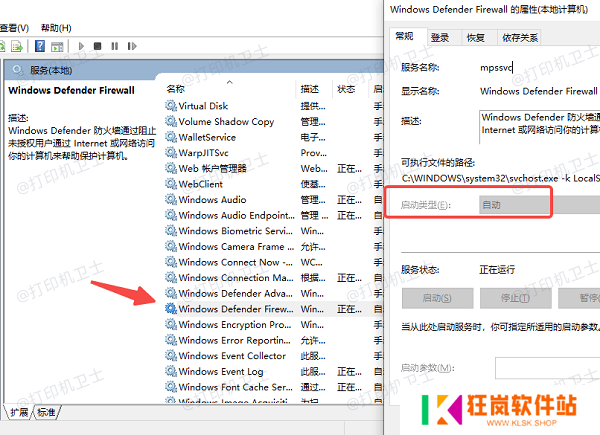Click Windows Encryption Provider gear icon
Image resolution: width=600 pixels, height=435 pixels.
point(171,324)
